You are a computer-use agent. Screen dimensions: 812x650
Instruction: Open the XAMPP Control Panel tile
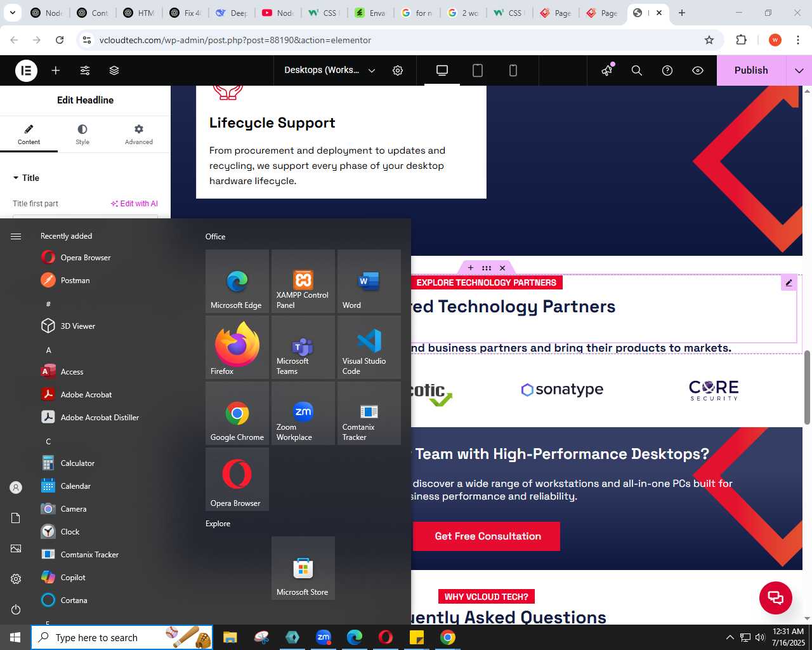(x=303, y=281)
